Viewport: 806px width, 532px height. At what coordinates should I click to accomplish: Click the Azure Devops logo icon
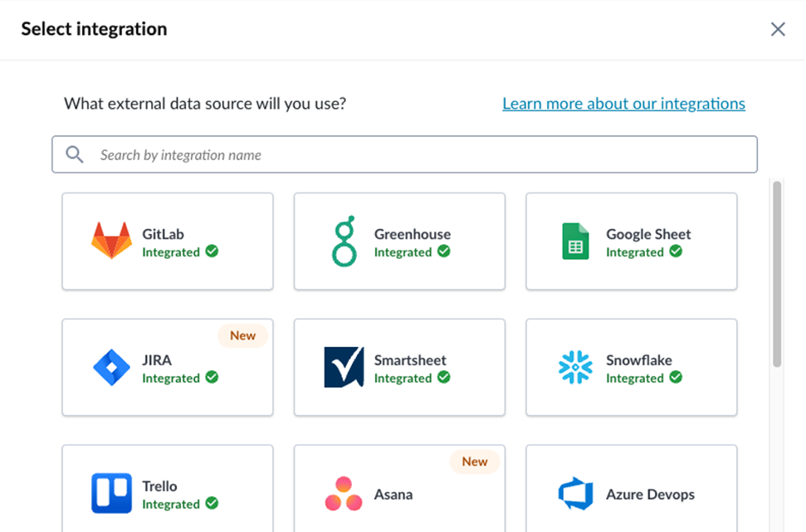[575, 494]
